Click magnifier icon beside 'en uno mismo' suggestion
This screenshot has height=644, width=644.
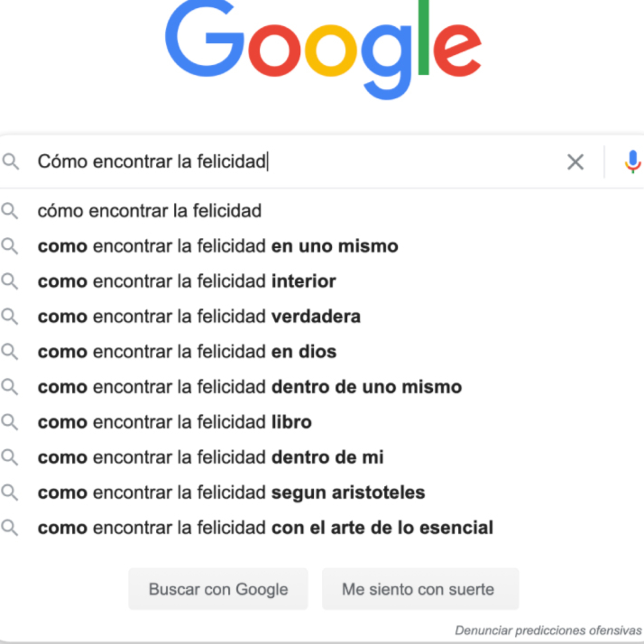pos(10,246)
